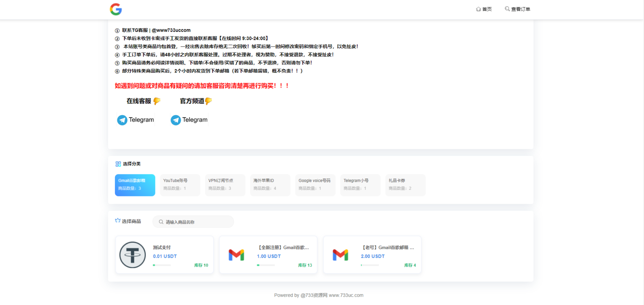
Task: Open the 【老号】Gmail谷歌邮箱 product title
Action: [x=388, y=248]
